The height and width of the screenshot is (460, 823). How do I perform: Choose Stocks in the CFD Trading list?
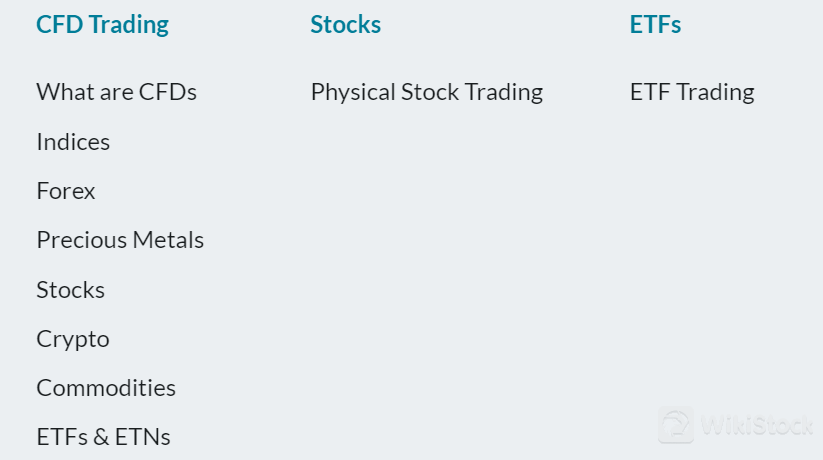(70, 290)
